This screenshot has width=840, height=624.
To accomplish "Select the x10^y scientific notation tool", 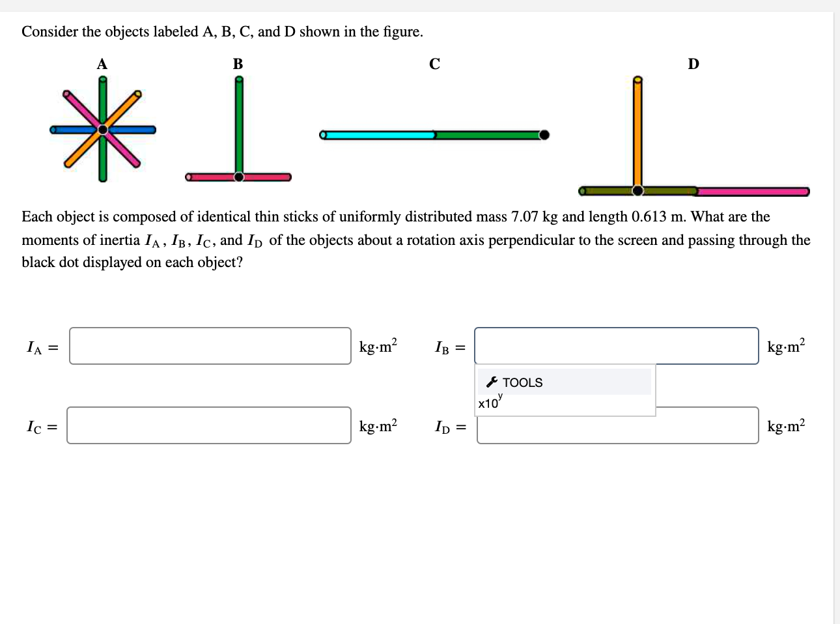I will pyautogui.click(x=489, y=401).
